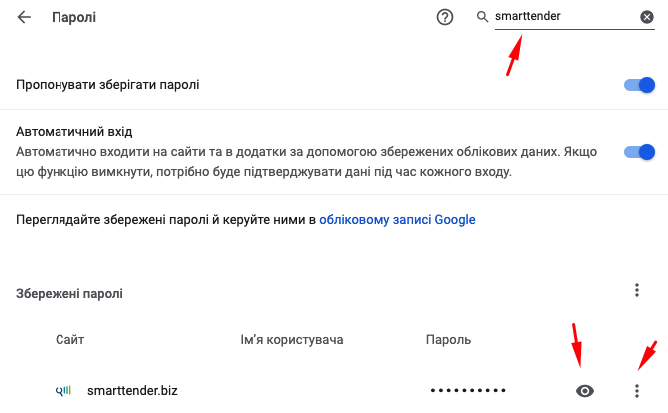The width and height of the screenshot is (668, 413).
Task: Go back using the left arrow
Action: pos(24,17)
